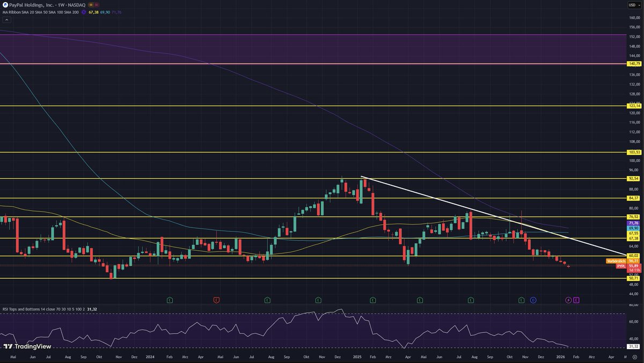The width and height of the screenshot is (644, 363).
Task: Click the 50,71 price label on the axis
Action: (634, 278)
